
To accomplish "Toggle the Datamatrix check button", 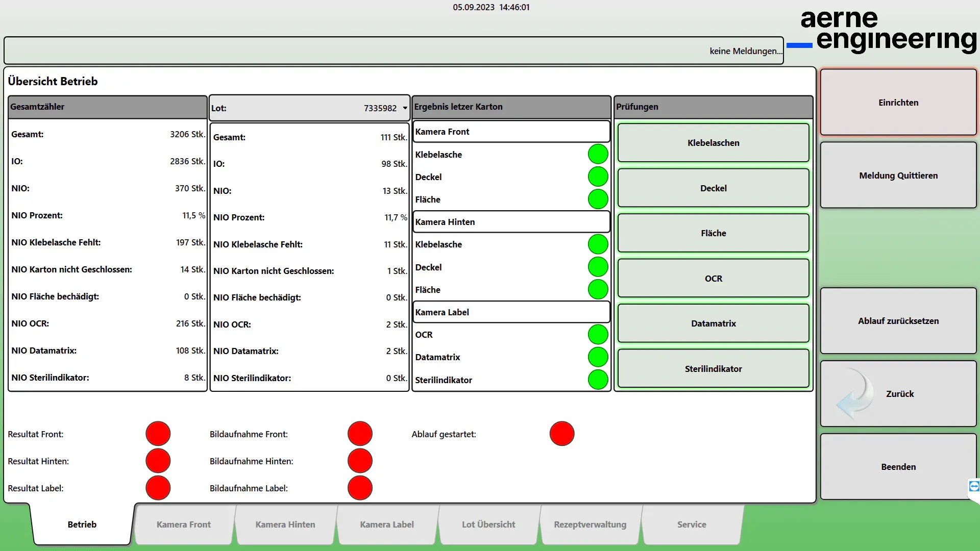I will [x=713, y=323].
